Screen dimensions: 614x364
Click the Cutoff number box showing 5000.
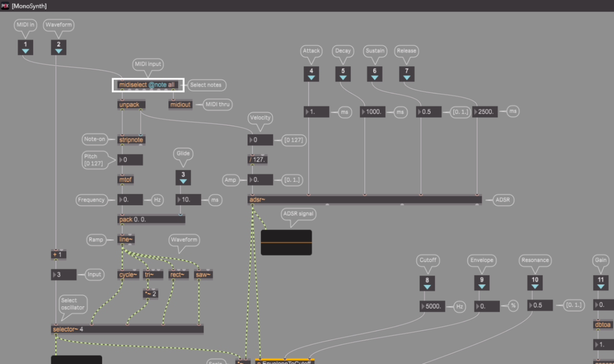click(x=432, y=306)
